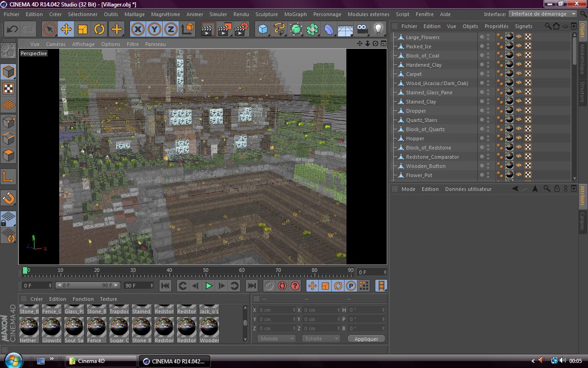Screen dimensions: 588x368
Task: Play the animation forward
Action: [x=209, y=286]
